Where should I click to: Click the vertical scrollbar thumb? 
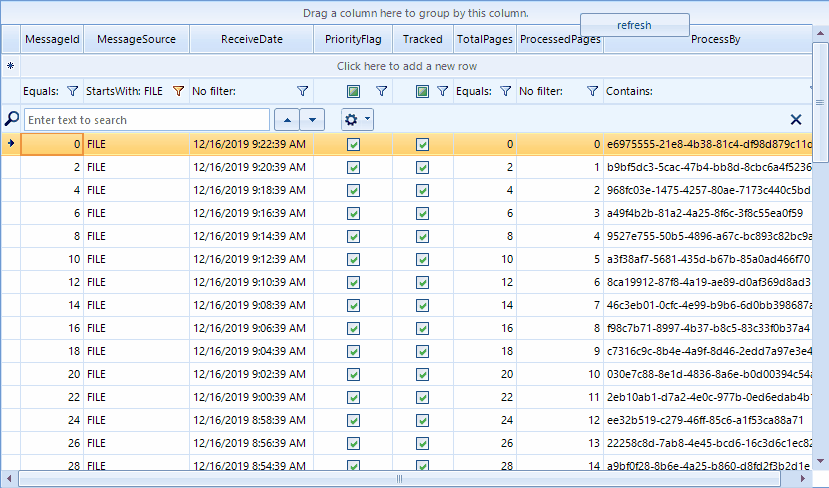[820, 103]
